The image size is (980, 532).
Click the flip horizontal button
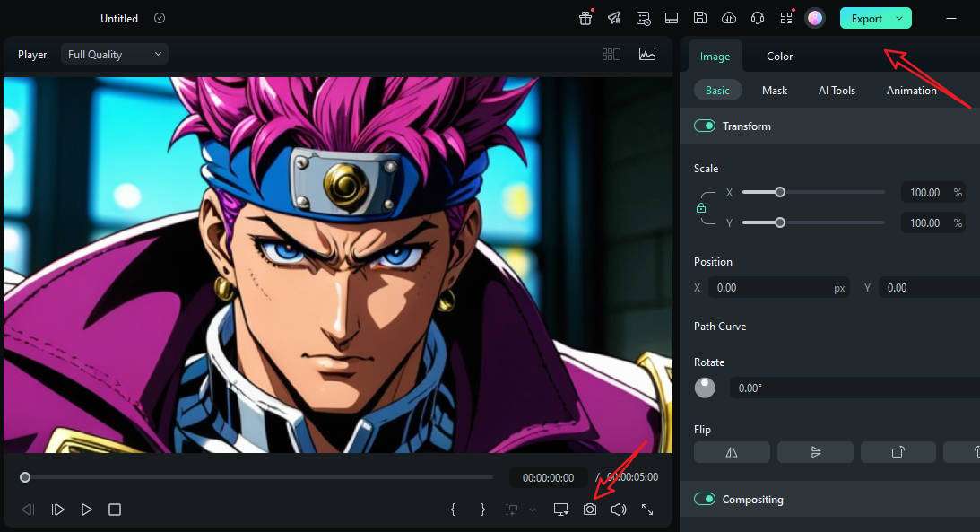(732, 452)
